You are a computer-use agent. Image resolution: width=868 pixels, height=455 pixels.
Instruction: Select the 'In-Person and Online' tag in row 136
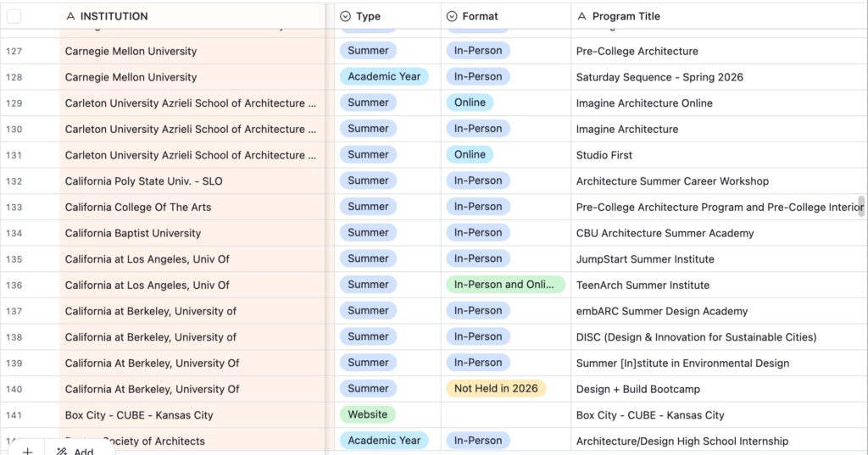pyautogui.click(x=505, y=285)
